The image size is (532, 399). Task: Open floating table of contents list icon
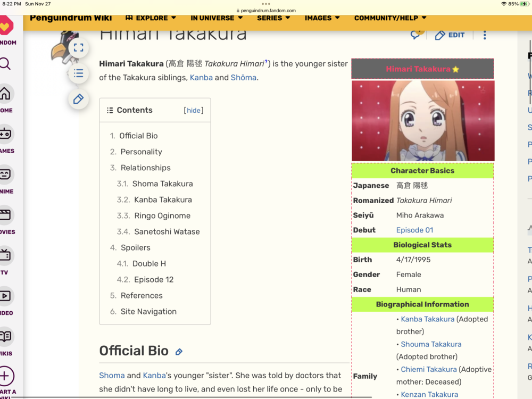(x=78, y=73)
